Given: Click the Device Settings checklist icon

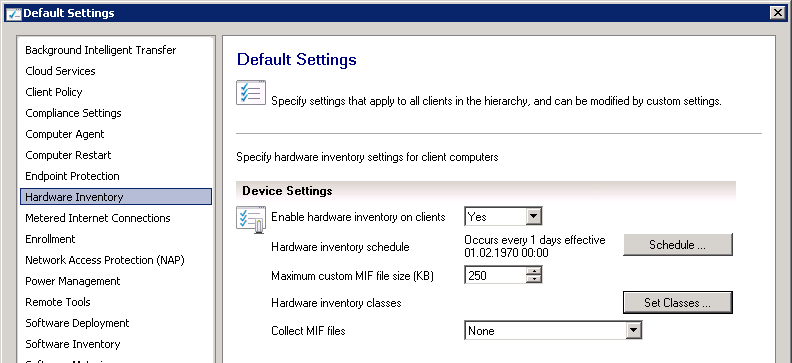Looking at the screenshot, I should click(x=251, y=220).
